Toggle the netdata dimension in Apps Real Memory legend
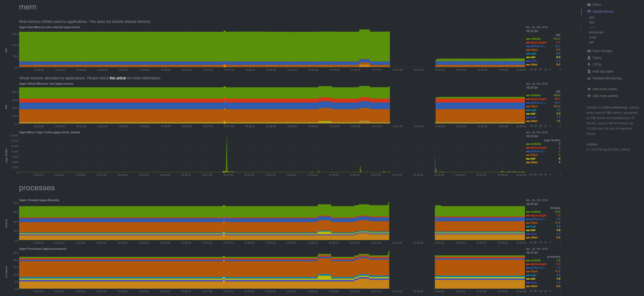 tap(535, 39)
